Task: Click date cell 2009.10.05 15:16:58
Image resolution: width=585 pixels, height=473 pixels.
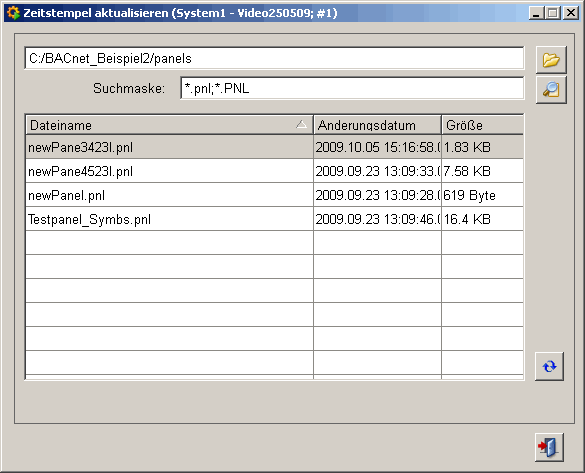Action: pyautogui.click(x=378, y=147)
